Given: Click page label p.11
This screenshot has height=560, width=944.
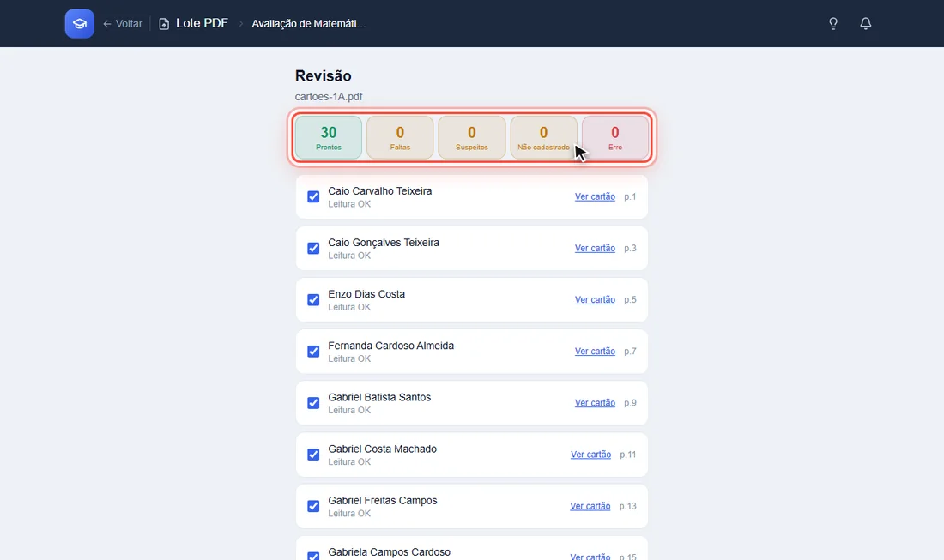Looking at the screenshot, I should coord(628,455).
